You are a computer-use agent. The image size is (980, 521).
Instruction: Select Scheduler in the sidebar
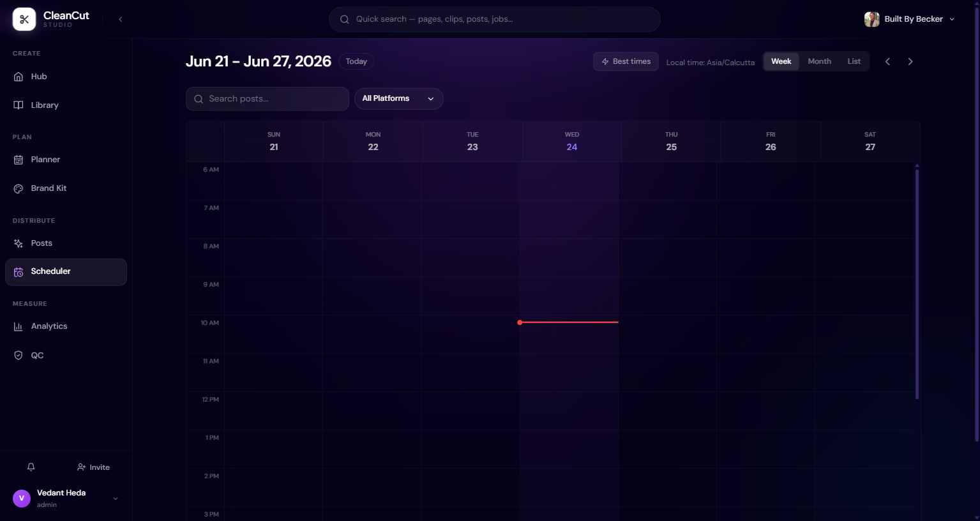[x=66, y=272]
